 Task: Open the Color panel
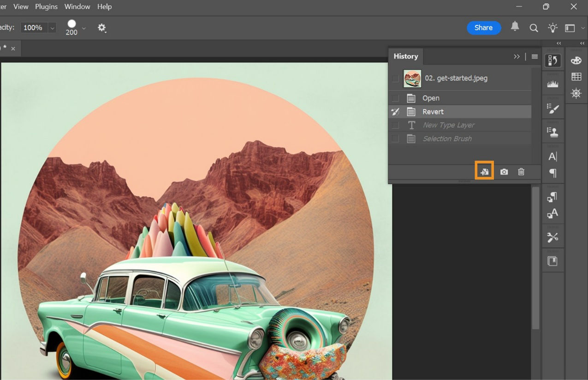576,60
